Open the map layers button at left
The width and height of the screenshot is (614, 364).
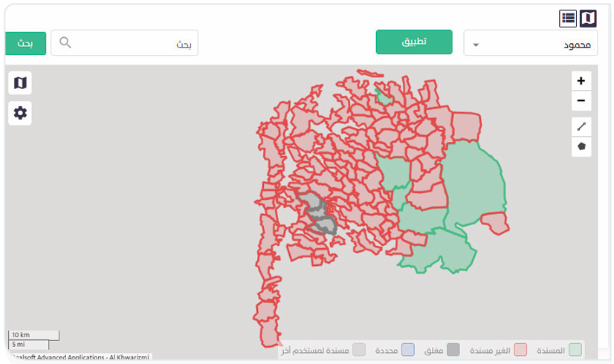(20, 83)
